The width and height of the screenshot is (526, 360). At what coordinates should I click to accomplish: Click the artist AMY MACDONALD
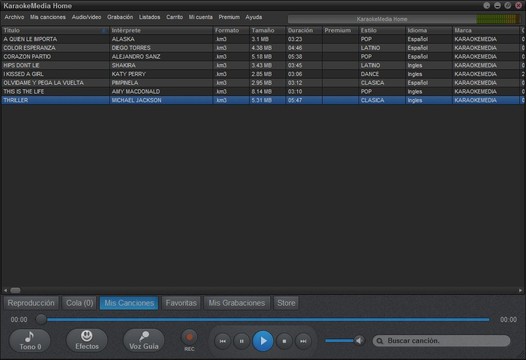click(x=136, y=92)
